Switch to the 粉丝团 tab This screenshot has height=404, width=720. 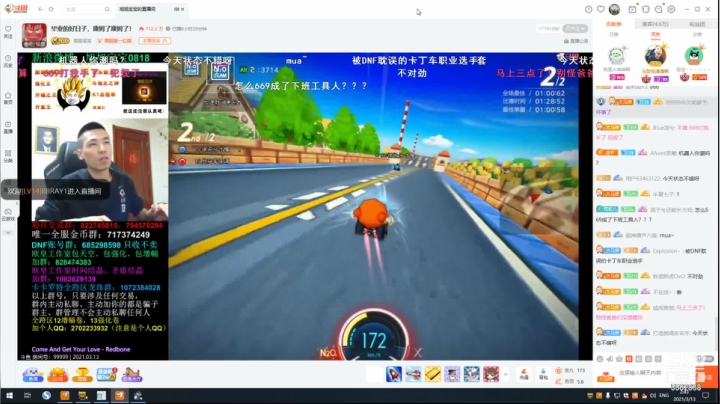point(697,24)
